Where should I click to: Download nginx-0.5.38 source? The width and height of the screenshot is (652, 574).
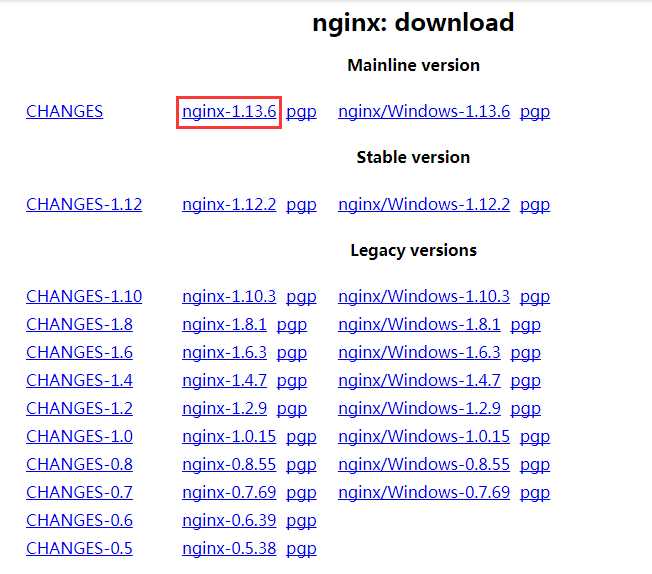point(229,548)
